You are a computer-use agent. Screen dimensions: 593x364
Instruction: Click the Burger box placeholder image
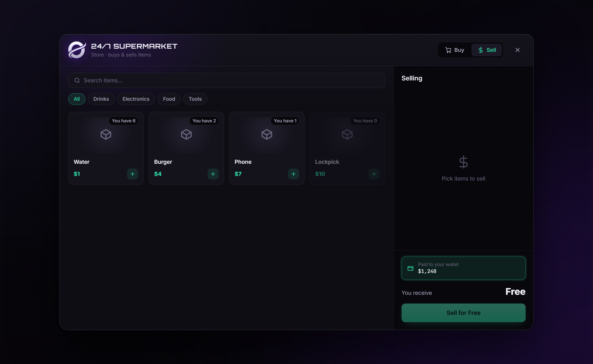(186, 134)
